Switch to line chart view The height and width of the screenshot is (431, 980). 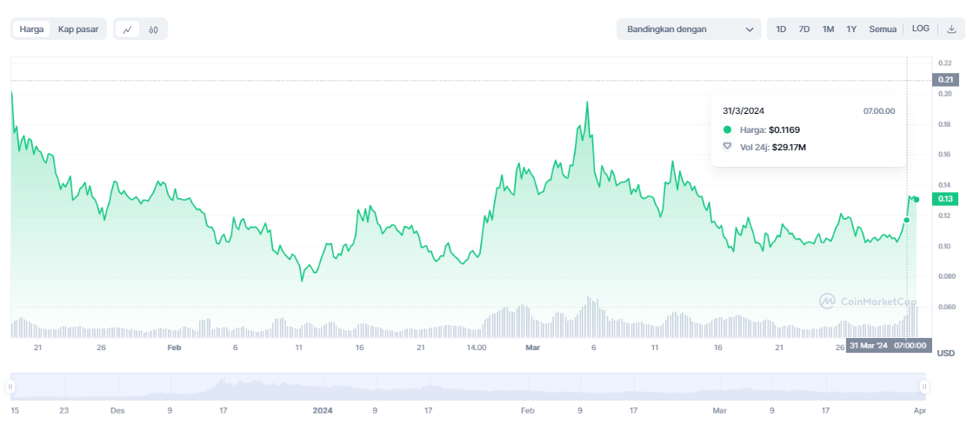pyautogui.click(x=128, y=30)
